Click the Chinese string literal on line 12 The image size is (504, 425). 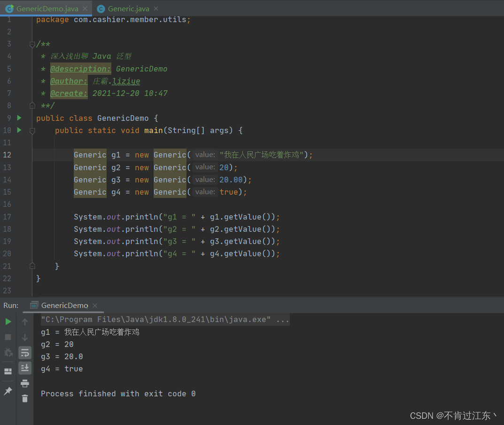(261, 155)
